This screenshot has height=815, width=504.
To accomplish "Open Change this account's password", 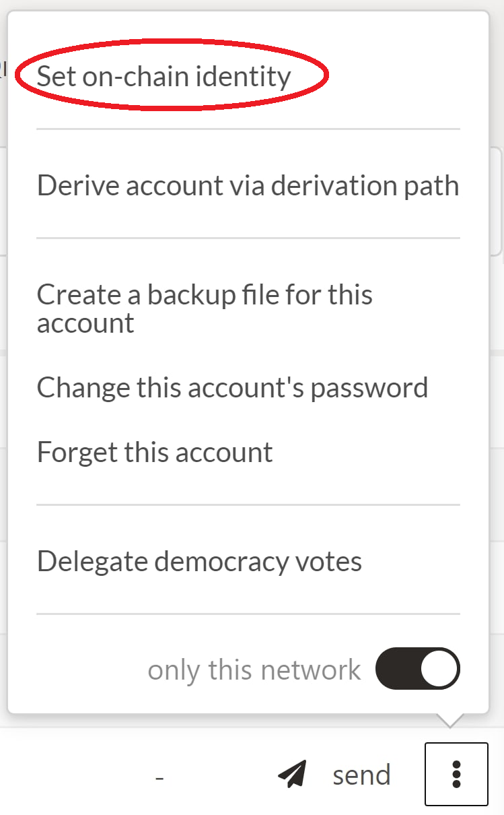I will pos(232,388).
